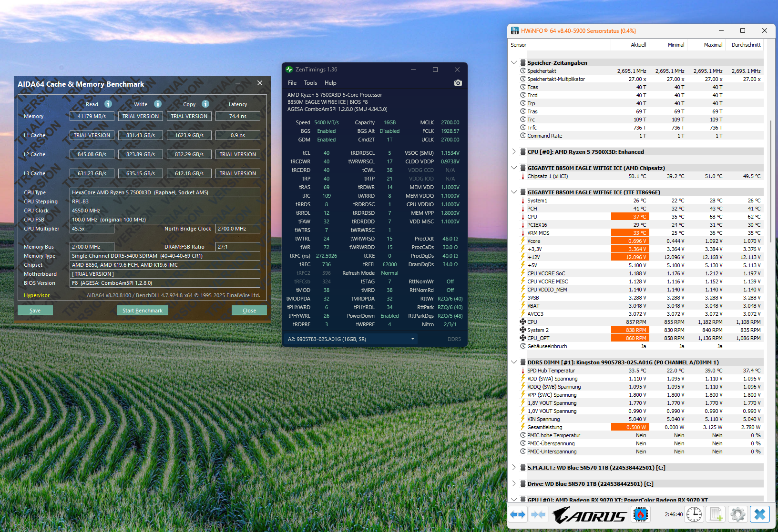Click the info icon next to Copy
The width and height of the screenshot is (778, 532).
pyautogui.click(x=205, y=104)
